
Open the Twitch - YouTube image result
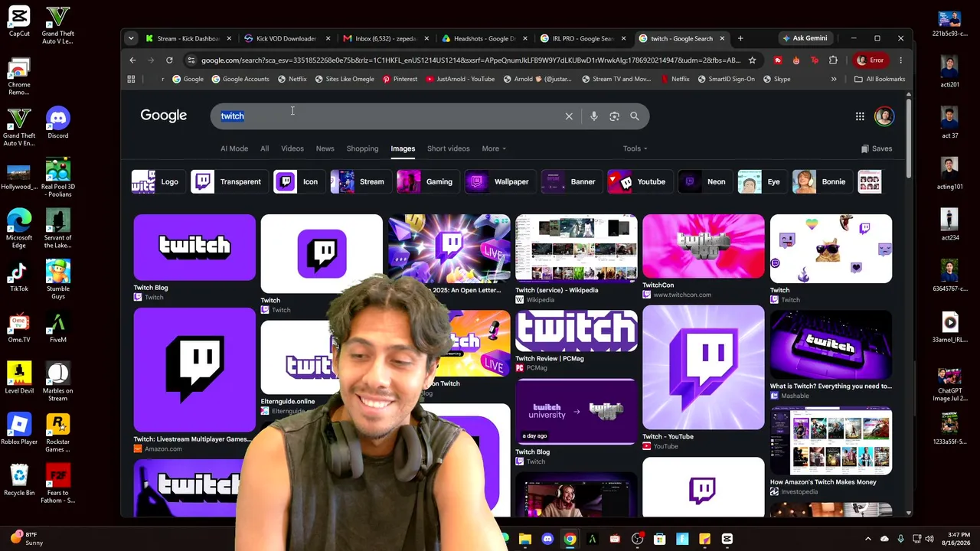click(703, 378)
